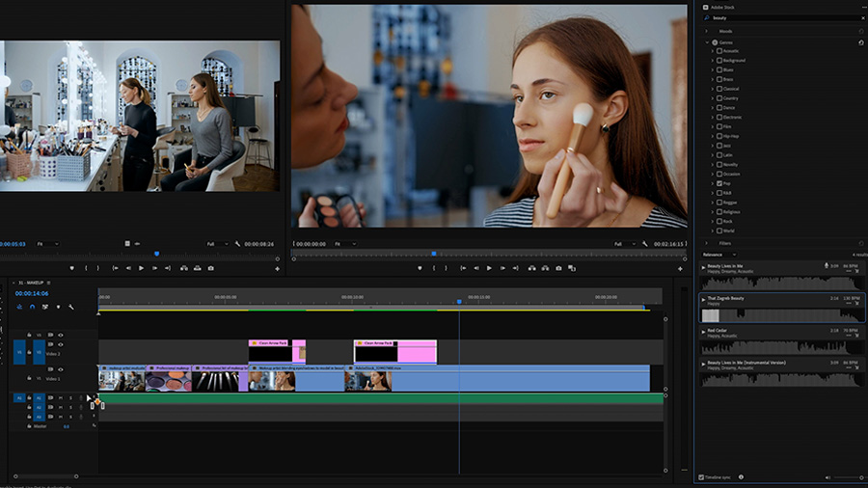Enable the Timeline sync checkbox
This screenshot has height=488, width=868.
[x=701, y=477]
